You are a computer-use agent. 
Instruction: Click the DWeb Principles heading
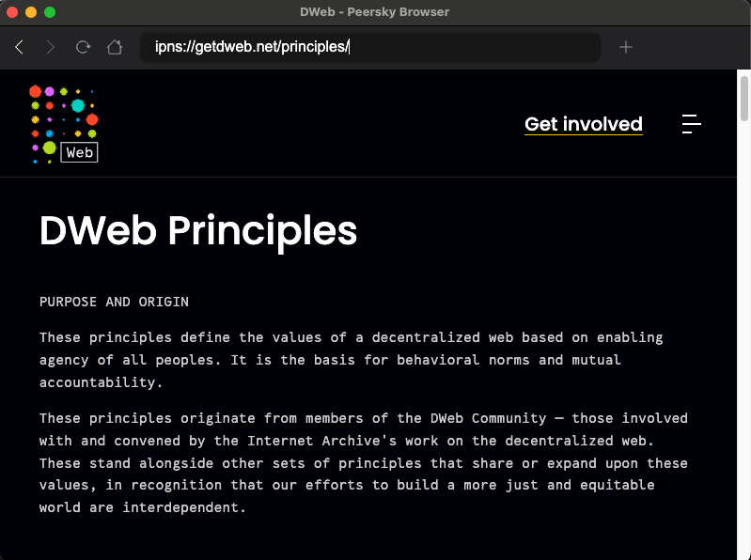click(x=198, y=231)
